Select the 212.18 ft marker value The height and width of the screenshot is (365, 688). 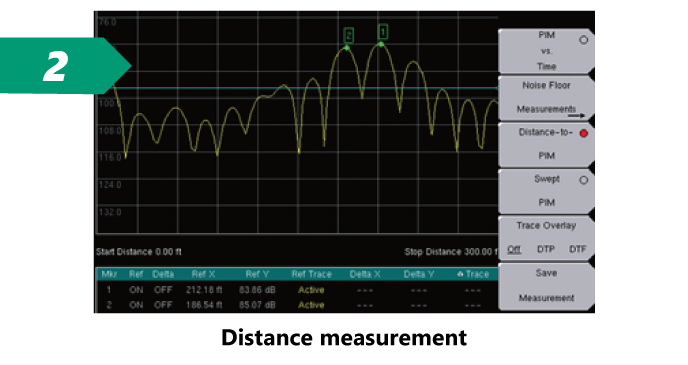(x=204, y=290)
